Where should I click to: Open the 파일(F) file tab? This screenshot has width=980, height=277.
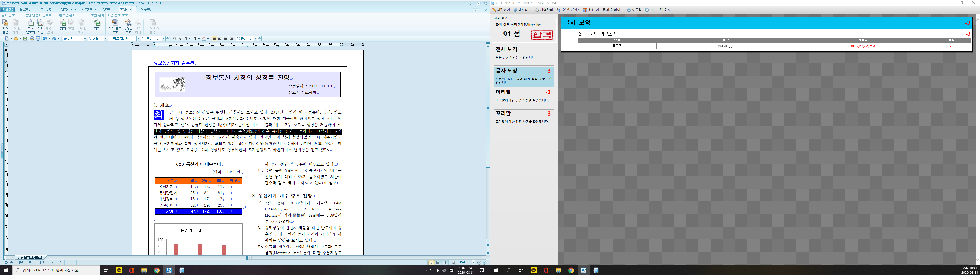[8, 9]
